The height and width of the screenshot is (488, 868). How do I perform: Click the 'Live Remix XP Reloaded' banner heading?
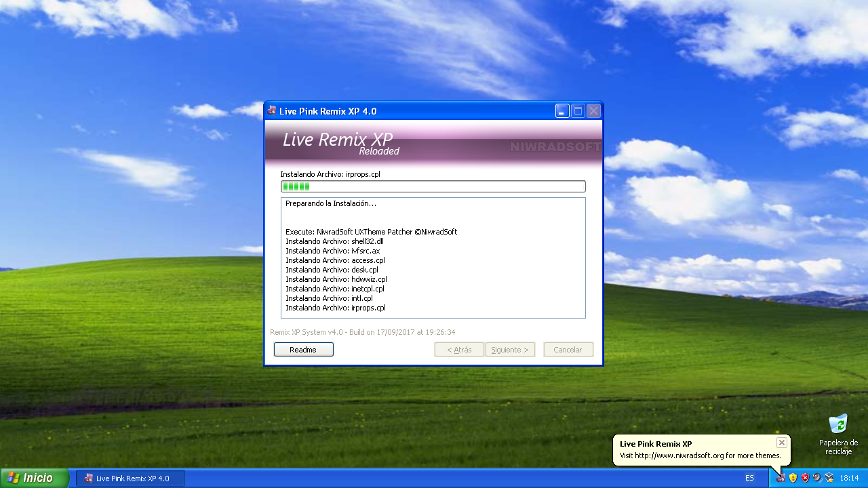pyautogui.click(x=341, y=143)
